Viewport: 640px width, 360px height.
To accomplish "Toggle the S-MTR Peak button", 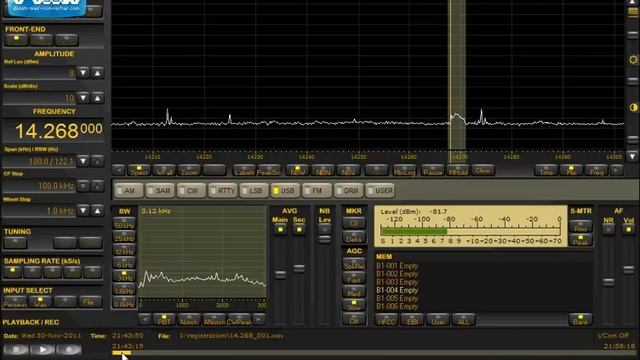I will pyautogui.click(x=580, y=240).
